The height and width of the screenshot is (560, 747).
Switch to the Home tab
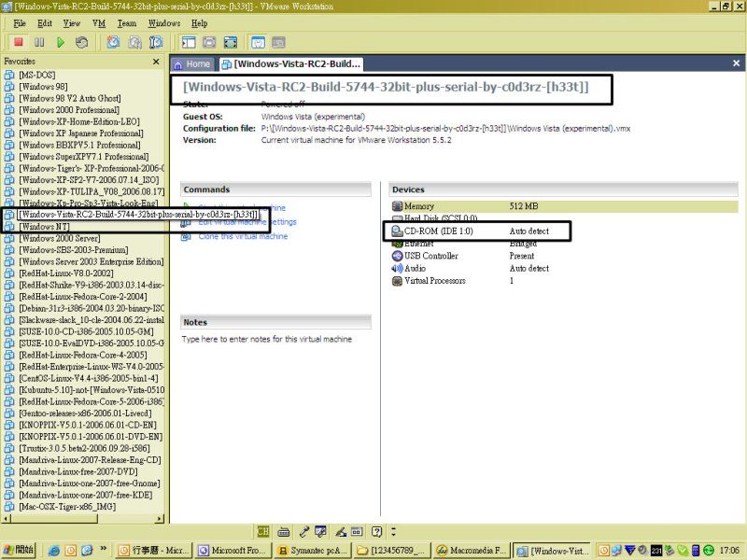point(191,63)
